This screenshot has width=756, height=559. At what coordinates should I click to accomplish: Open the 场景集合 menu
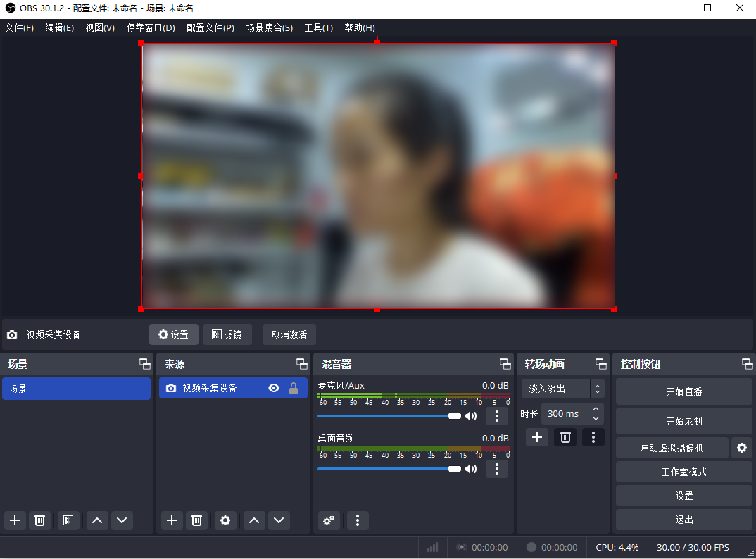click(269, 28)
